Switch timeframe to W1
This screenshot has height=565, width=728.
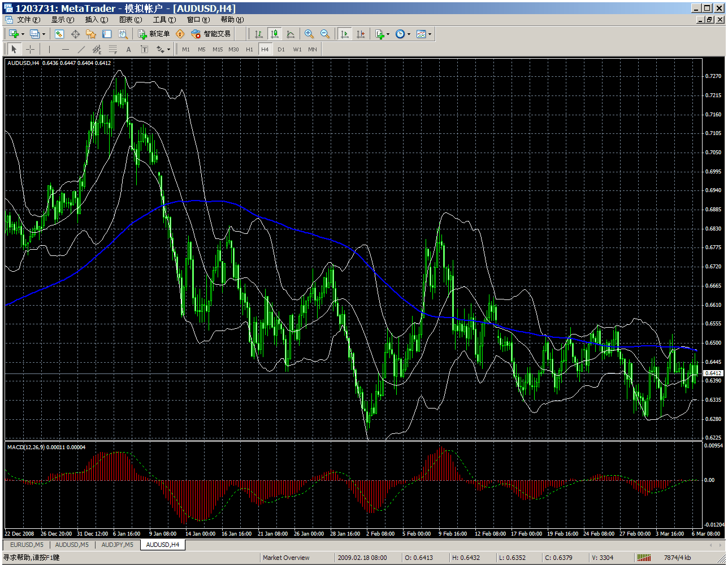(297, 49)
